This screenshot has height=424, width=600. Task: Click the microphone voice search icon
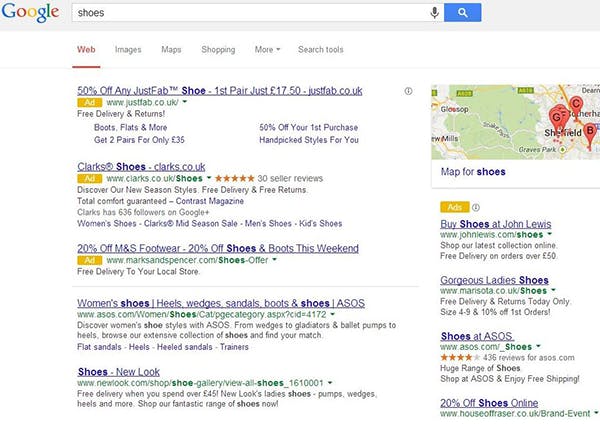[434, 13]
